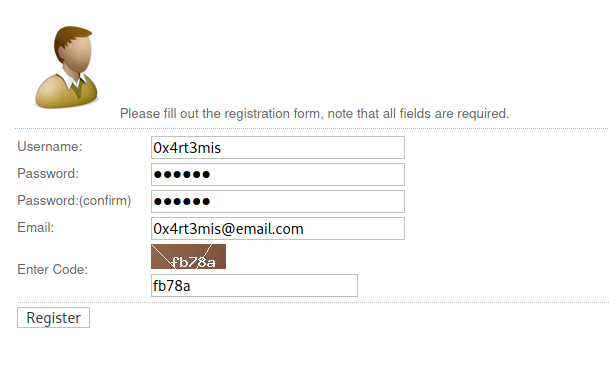Focus the Email field with 0x4rt3mis@email.com
This screenshot has width=609, height=368.
(278, 228)
